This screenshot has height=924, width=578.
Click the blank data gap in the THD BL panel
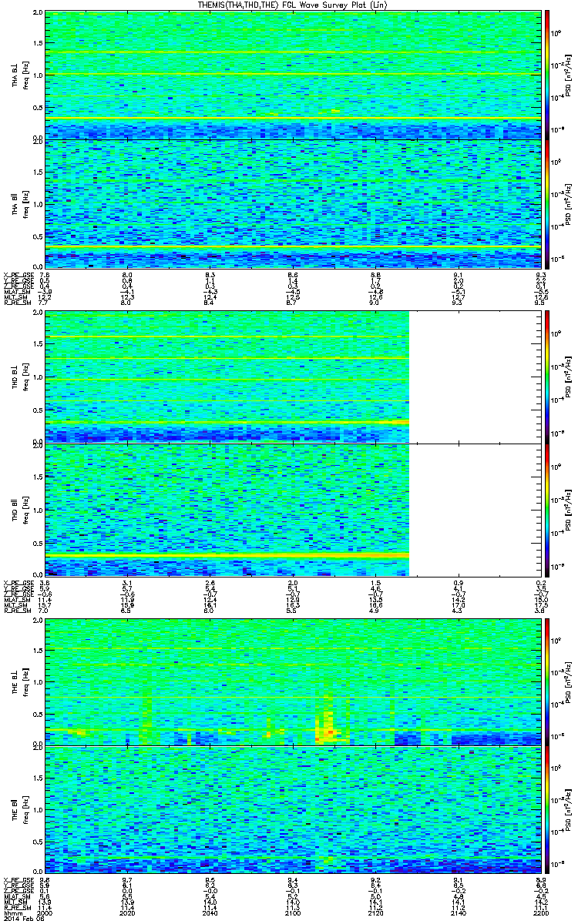pyautogui.click(x=475, y=377)
